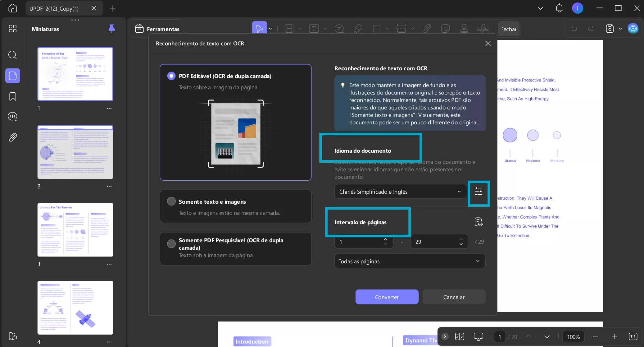The height and width of the screenshot is (347, 644).
Task: Expand the save options dropdown arrow
Action: [x=620, y=29]
